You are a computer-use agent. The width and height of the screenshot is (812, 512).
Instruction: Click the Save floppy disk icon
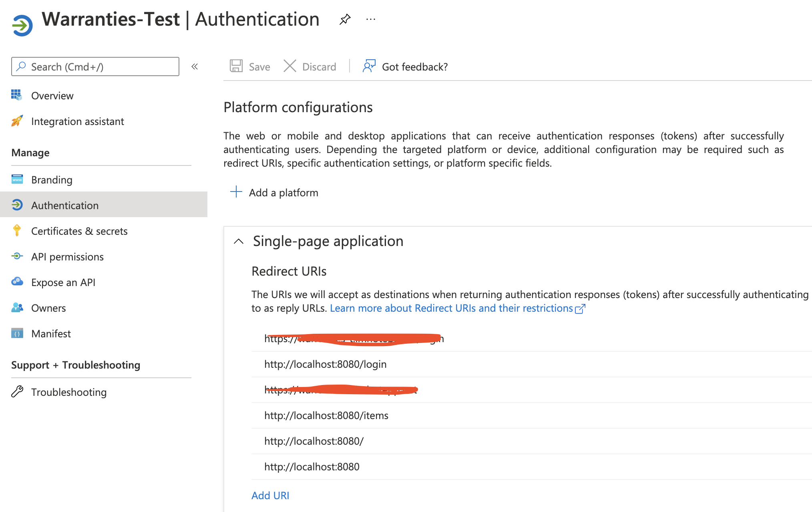(236, 66)
